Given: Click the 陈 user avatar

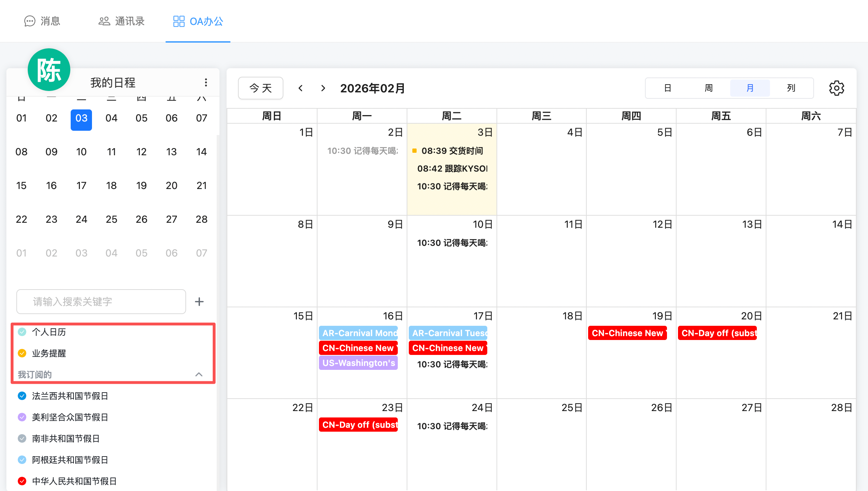Looking at the screenshot, I should click(x=49, y=70).
